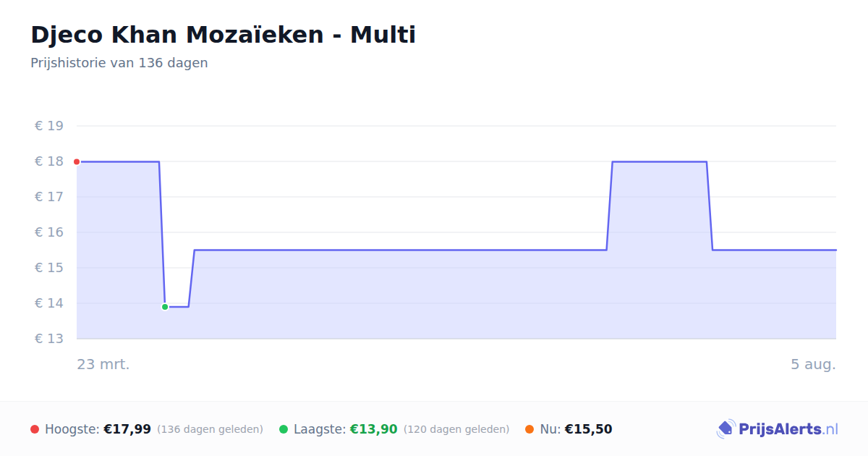Click the 23 mrt. start date label
The height and width of the screenshot is (456, 868).
(103, 364)
